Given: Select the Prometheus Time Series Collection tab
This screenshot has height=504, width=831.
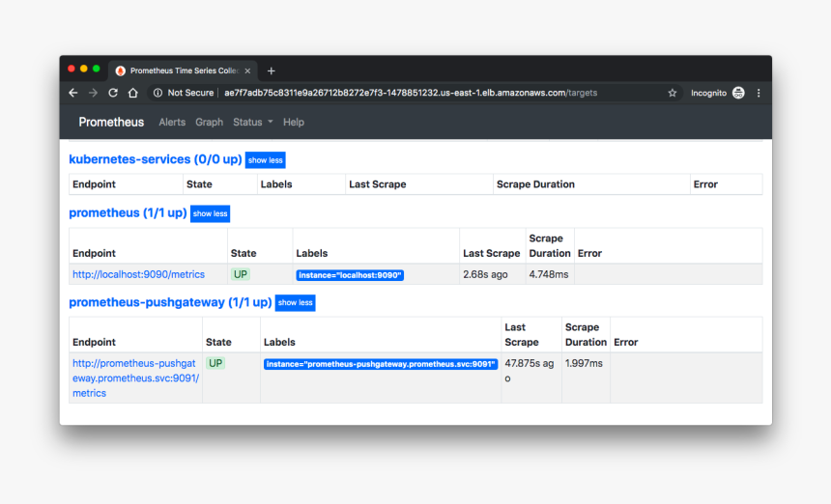Looking at the screenshot, I should [184, 70].
